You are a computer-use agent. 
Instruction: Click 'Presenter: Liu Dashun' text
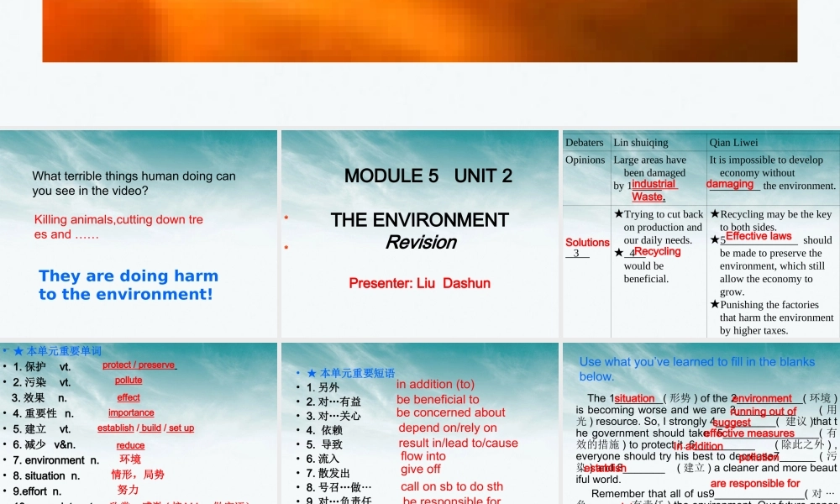[419, 283]
